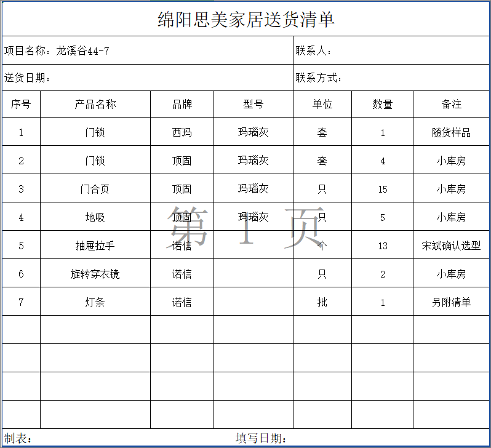491x448 pixels.
Task: Select the sequence number 3 cell
Action: pos(21,188)
